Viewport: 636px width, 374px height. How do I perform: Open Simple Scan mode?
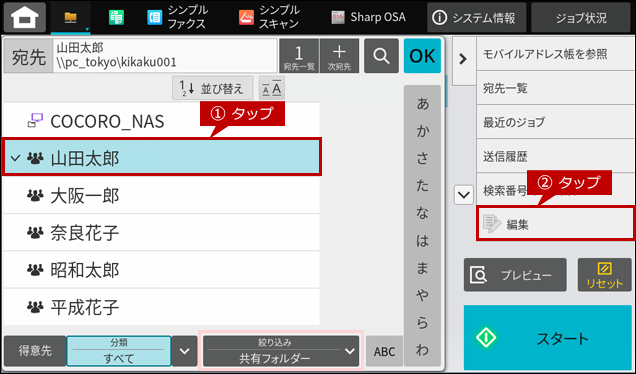coord(269,17)
